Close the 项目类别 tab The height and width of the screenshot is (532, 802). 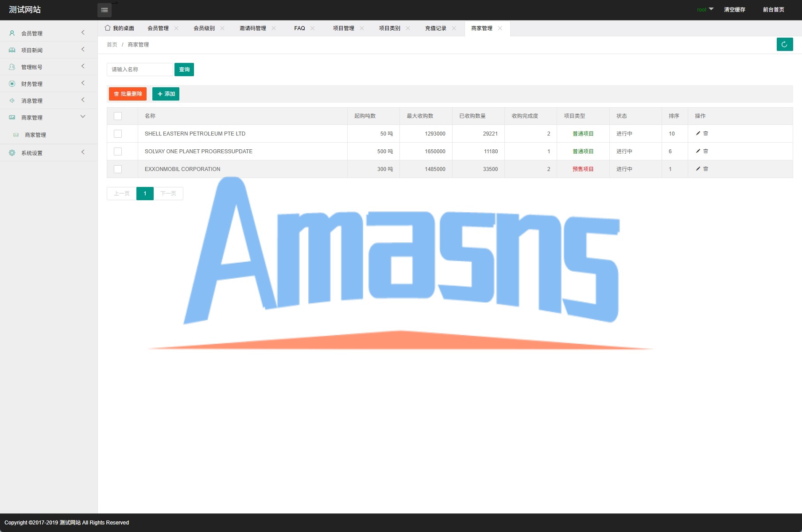[408, 28]
